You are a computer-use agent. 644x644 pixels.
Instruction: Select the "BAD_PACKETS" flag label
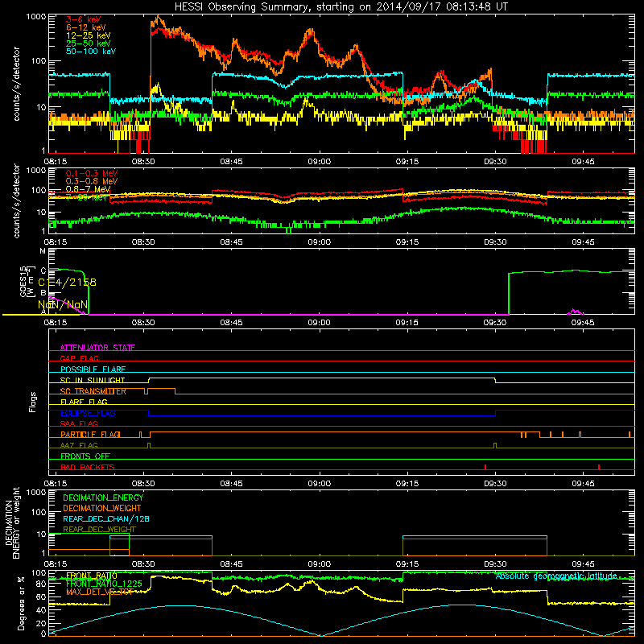click(x=88, y=467)
